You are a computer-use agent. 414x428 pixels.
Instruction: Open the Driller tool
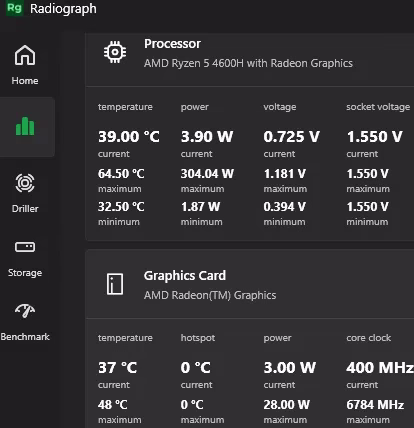coord(25,193)
